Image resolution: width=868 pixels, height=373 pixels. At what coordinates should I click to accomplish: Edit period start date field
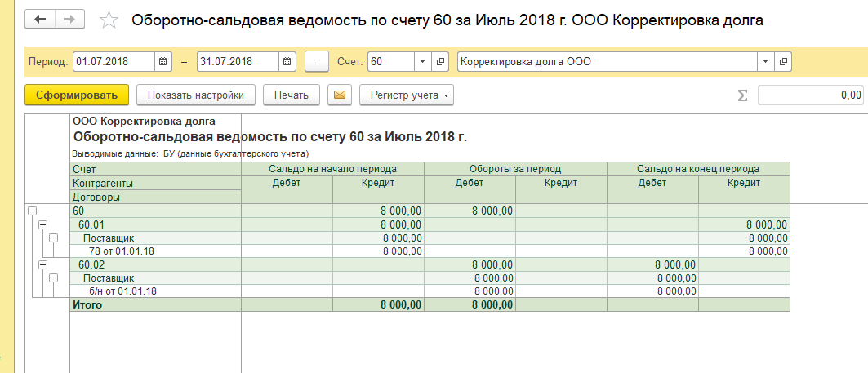click(x=114, y=61)
